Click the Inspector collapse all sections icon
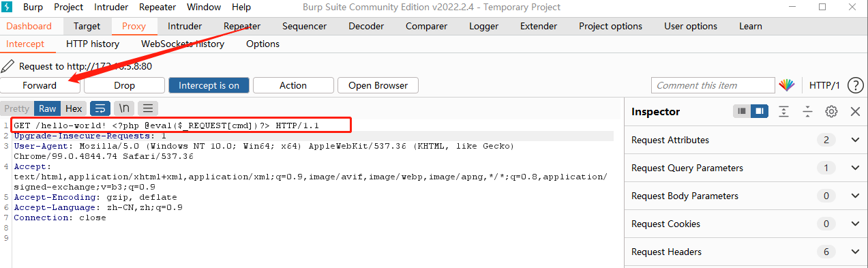The height and width of the screenshot is (268, 868). tap(807, 111)
